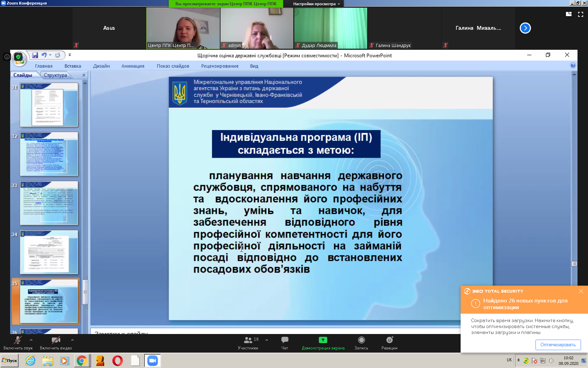Click the 360 Total Security warning icon
The width and height of the screenshot is (588, 368).
[x=475, y=304]
